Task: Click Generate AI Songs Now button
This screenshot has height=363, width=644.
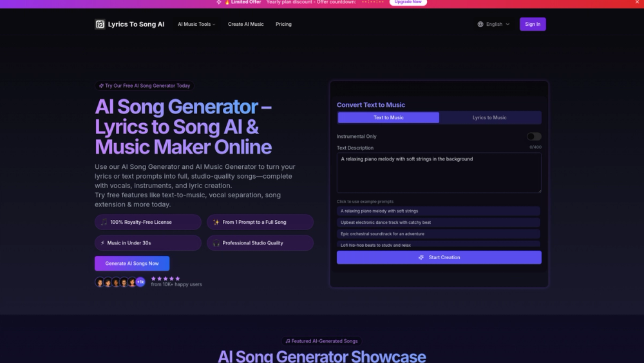Action: [132, 264]
